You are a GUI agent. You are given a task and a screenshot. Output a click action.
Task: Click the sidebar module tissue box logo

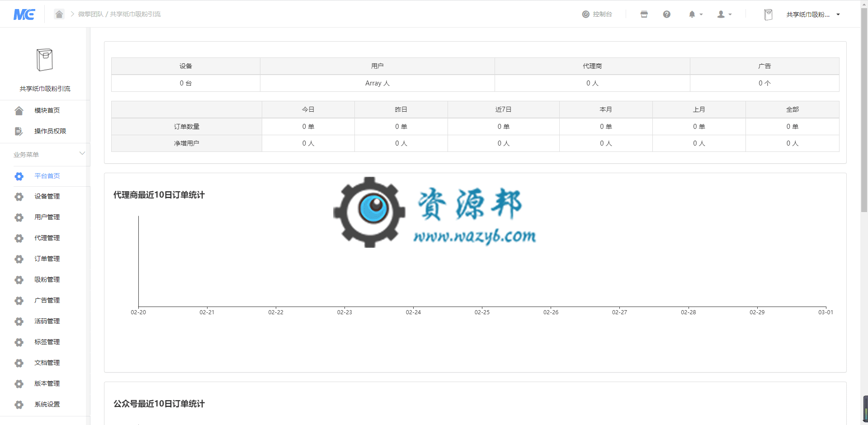[x=45, y=60]
